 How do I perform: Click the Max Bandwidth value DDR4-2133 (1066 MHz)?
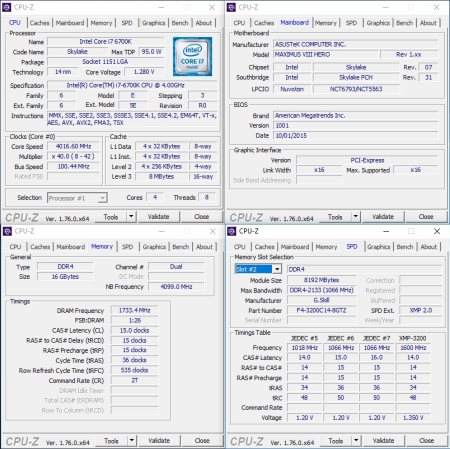click(x=321, y=290)
